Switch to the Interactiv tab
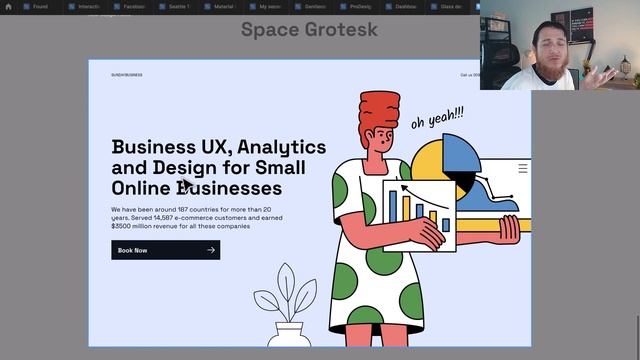640x360 pixels. click(x=84, y=7)
